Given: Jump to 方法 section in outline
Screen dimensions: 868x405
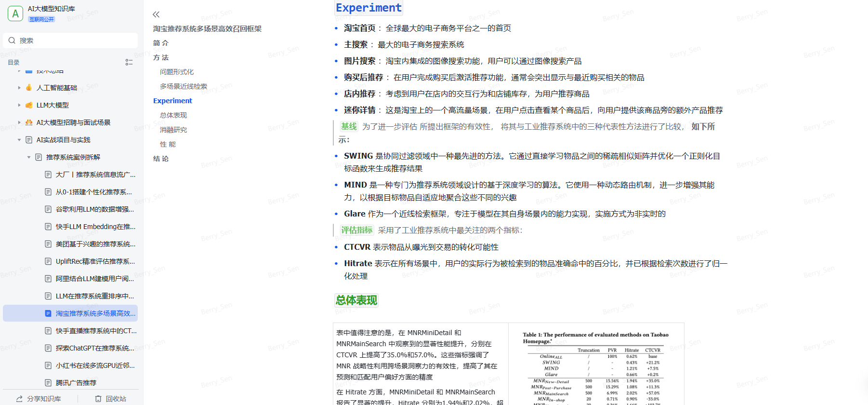Looking at the screenshot, I should pyautogui.click(x=161, y=57).
